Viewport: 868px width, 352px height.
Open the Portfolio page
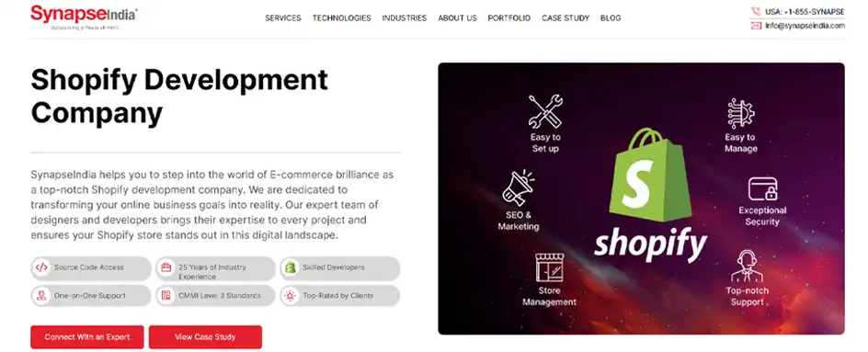(508, 17)
